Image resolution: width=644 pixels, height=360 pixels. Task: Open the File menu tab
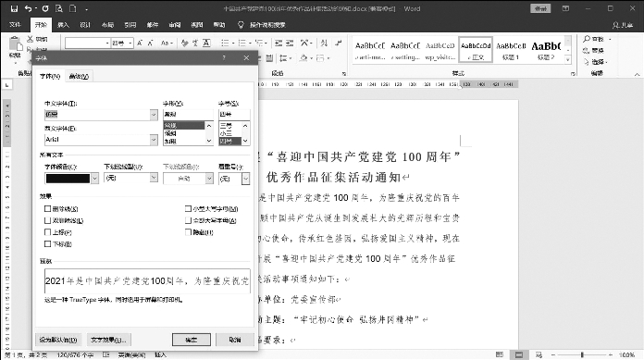(x=15, y=25)
